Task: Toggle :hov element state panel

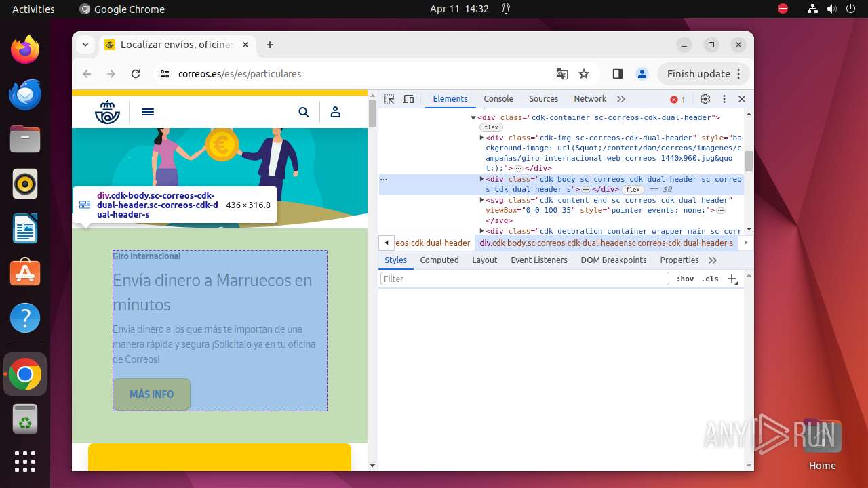Action: (x=685, y=279)
